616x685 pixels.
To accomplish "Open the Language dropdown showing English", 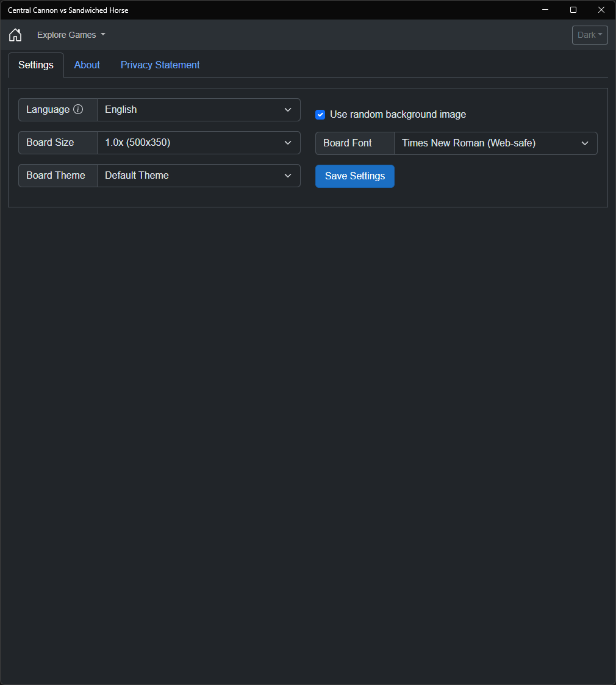I will [199, 110].
